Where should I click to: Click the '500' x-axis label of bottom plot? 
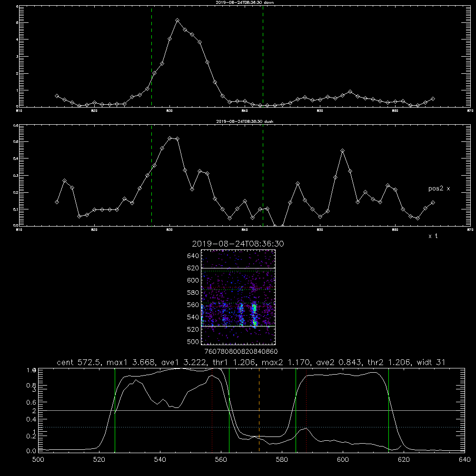point(38,460)
